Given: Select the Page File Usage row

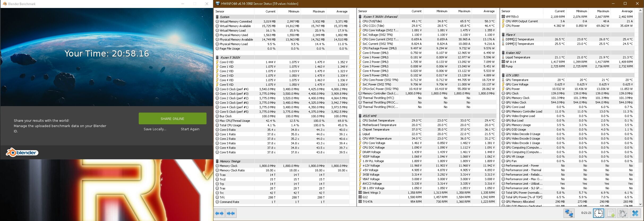Looking at the screenshot, I should 282,48.
